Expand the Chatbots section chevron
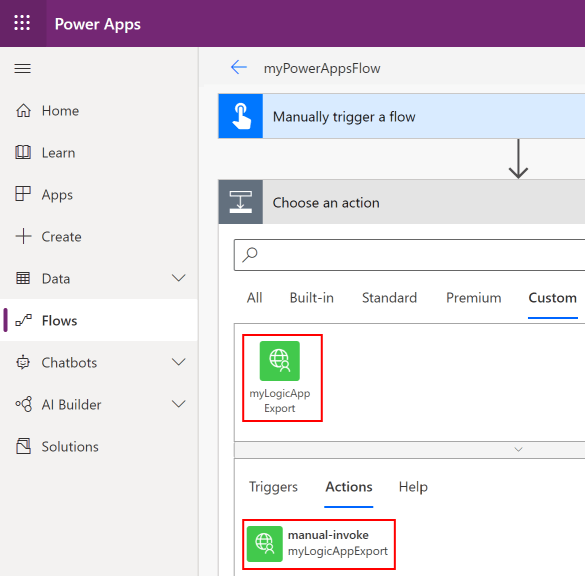 [x=179, y=362]
